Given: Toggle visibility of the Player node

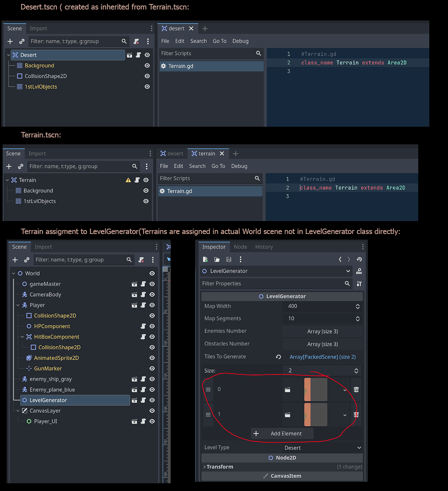Looking at the screenshot, I should click(152, 304).
